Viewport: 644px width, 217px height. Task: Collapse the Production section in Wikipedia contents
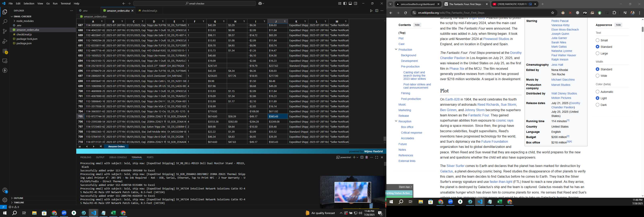(x=396, y=49)
